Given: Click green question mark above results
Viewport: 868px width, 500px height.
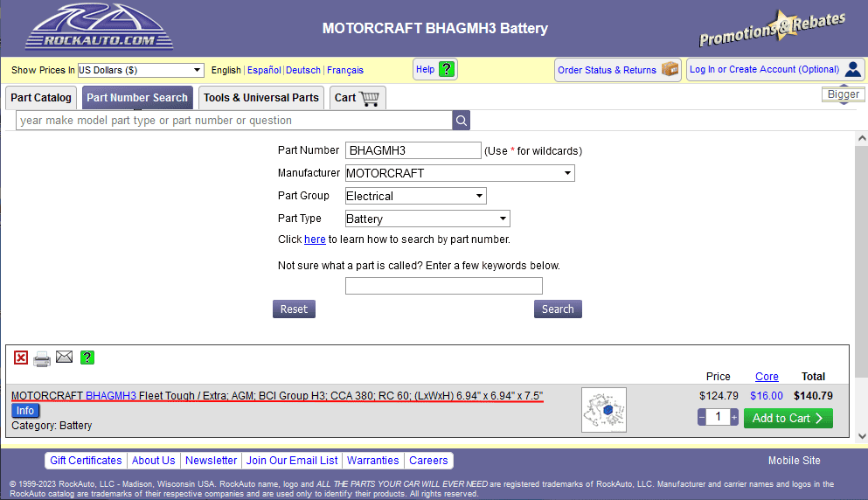Looking at the screenshot, I should [87, 357].
